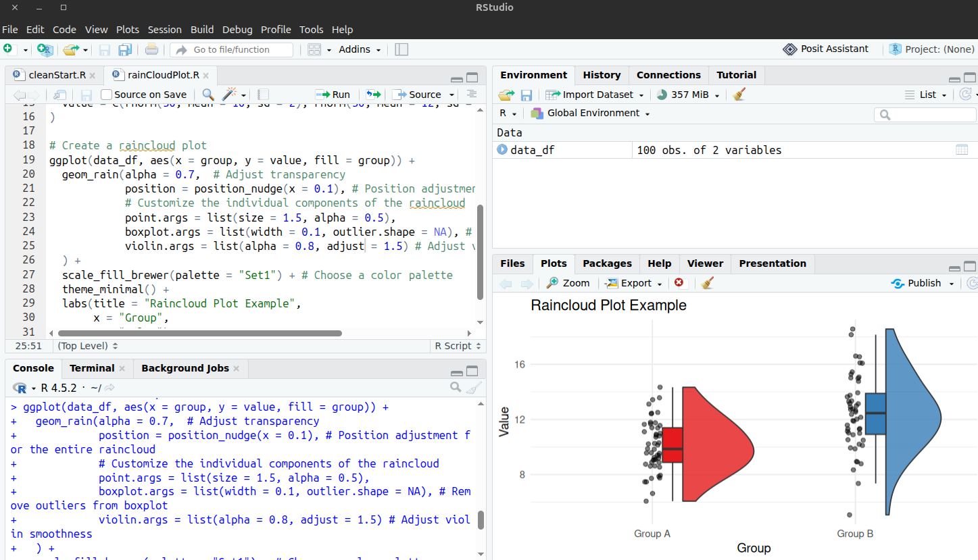The height and width of the screenshot is (560, 978).
Task: Click the re-run previous code region icon
Action: pos(374,95)
